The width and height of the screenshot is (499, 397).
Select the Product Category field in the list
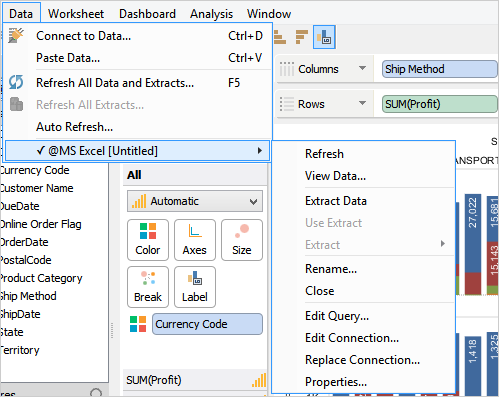tap(41, 278)
